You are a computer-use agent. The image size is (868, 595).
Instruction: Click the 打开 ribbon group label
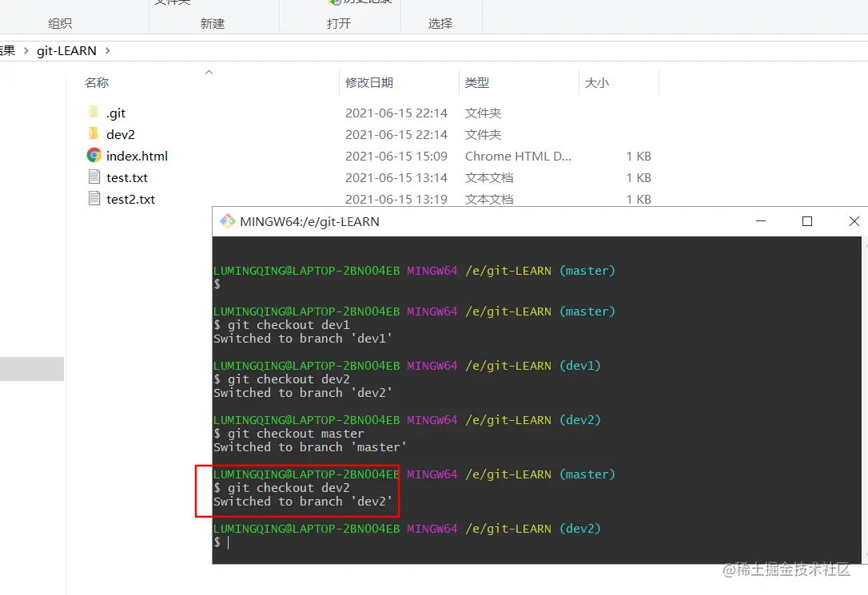coord(339,24)
